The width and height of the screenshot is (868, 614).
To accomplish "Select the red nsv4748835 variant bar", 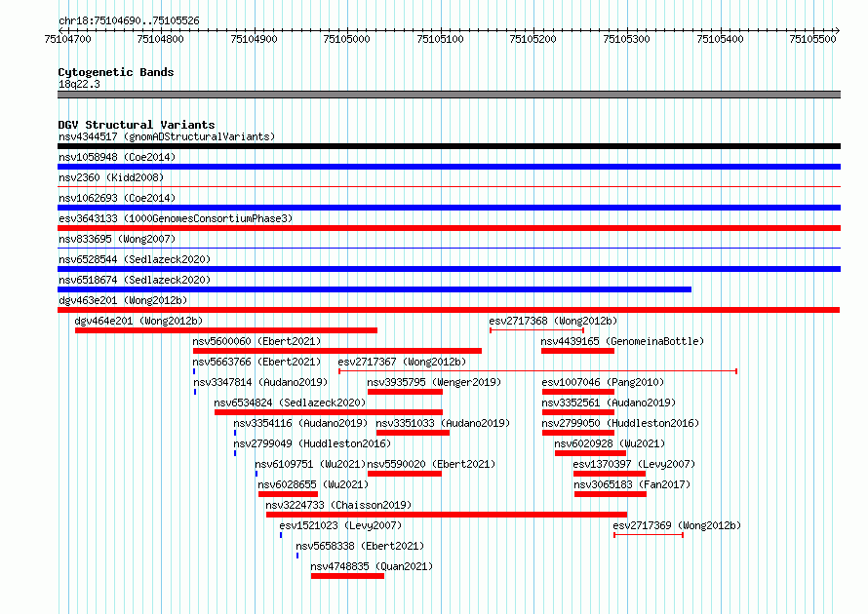I will [347, 576].
